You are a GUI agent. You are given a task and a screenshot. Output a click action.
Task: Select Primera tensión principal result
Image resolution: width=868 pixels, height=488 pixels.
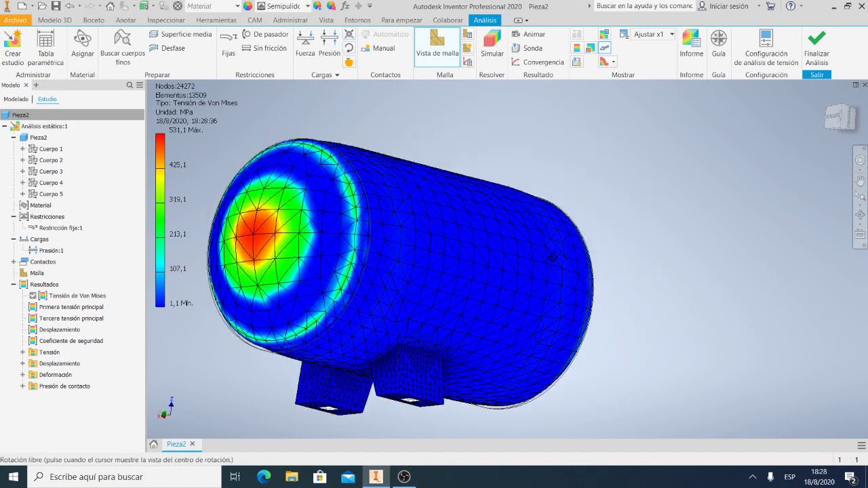(71, 307)
